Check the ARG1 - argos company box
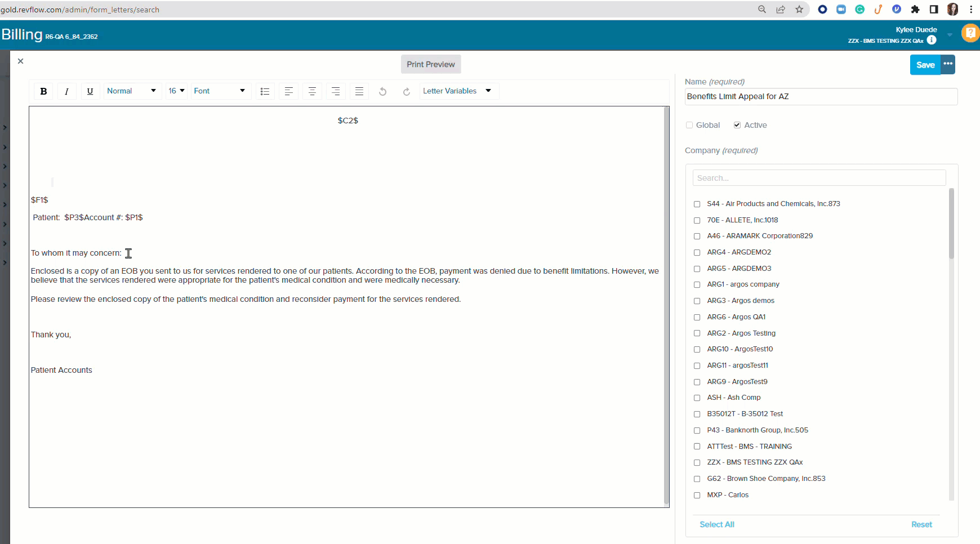 [x=697, y=285]
